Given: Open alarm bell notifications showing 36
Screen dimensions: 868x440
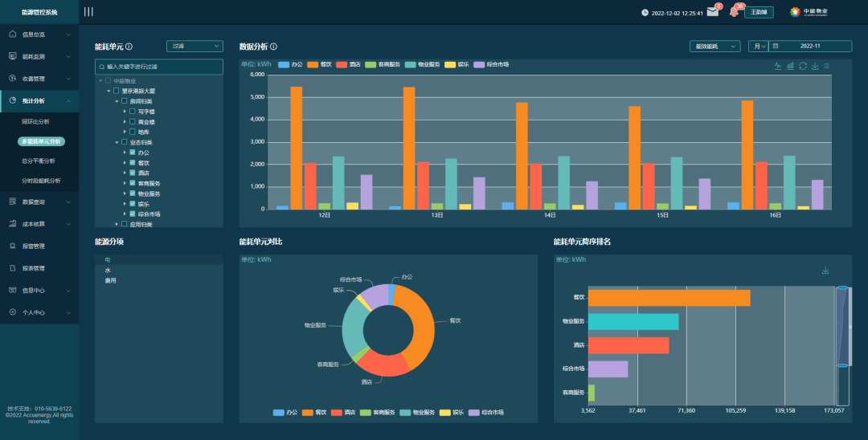Looking at the screenshot, I should pyautogui.click(x=734, y=11).
